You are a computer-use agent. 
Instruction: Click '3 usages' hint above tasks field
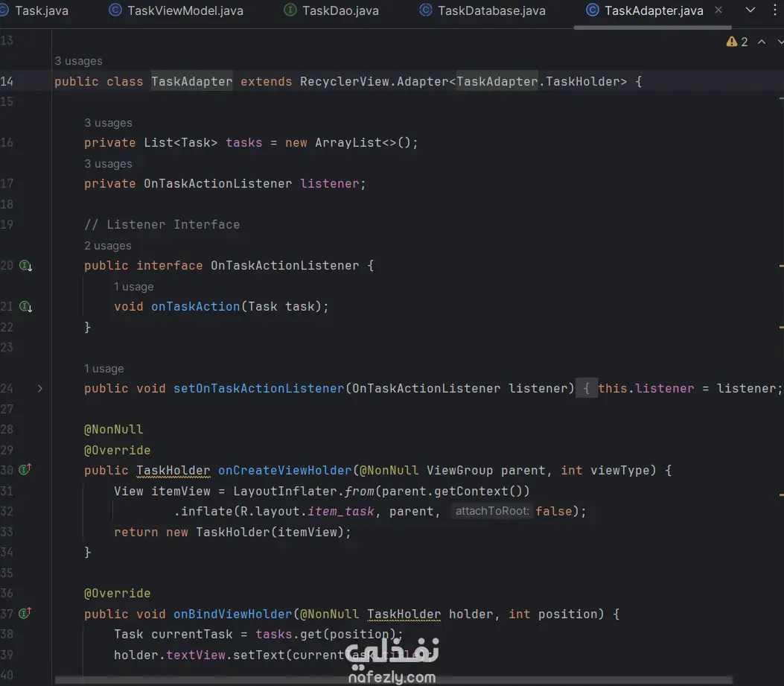coord(109,123)
